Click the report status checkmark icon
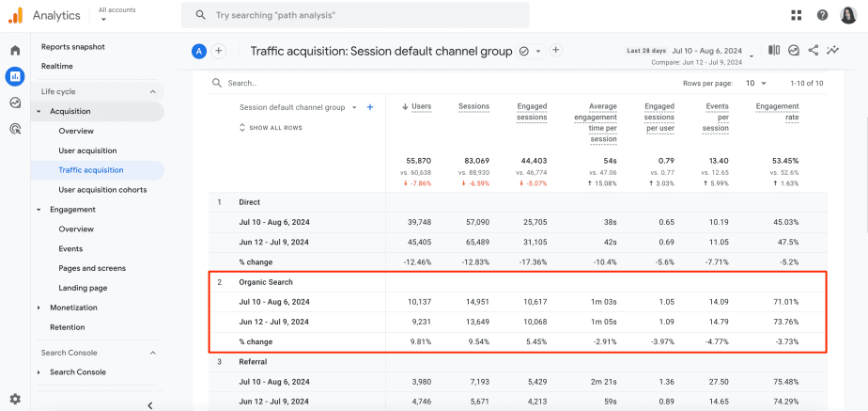The height and width of the screenshot is (411, 868). 523,51
